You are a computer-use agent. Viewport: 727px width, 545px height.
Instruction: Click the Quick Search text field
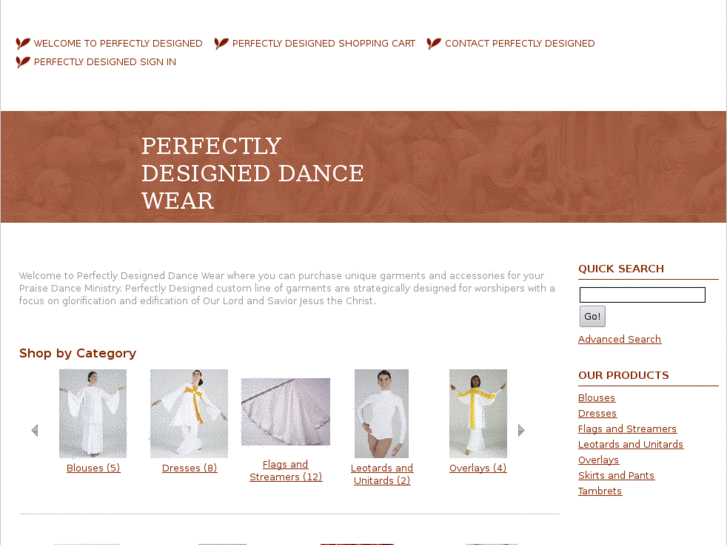point(642,295)
